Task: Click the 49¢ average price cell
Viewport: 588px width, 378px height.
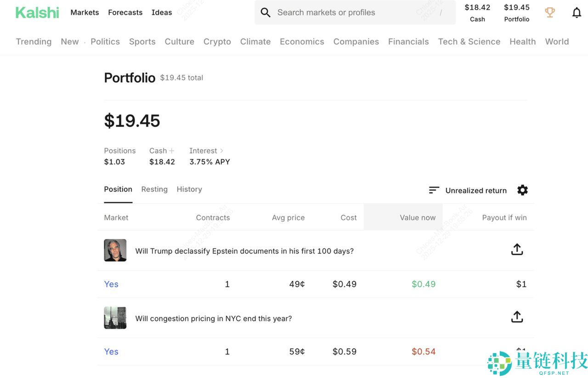Action: tap(297, 284)
